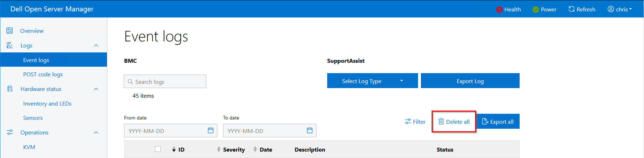This screenshot has height=158, width=644.
Task: Sort the table by ID column
Action: click(174, 149)
